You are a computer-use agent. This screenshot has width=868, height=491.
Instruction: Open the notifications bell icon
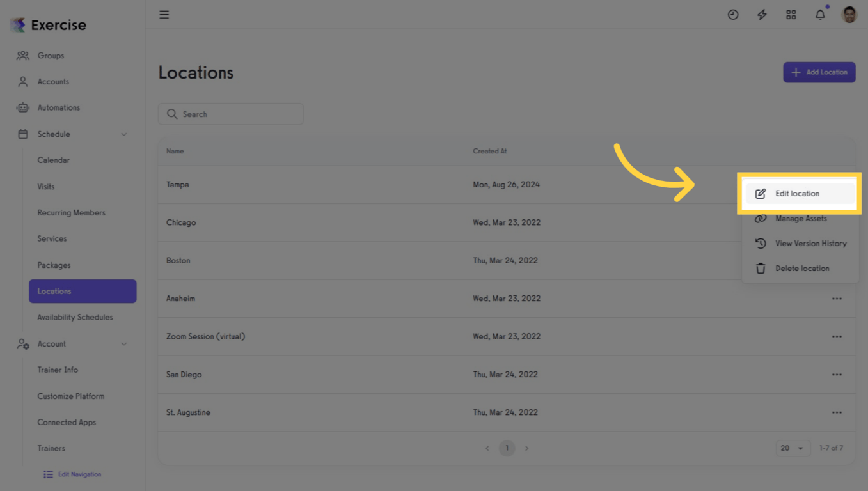(820, 14)
